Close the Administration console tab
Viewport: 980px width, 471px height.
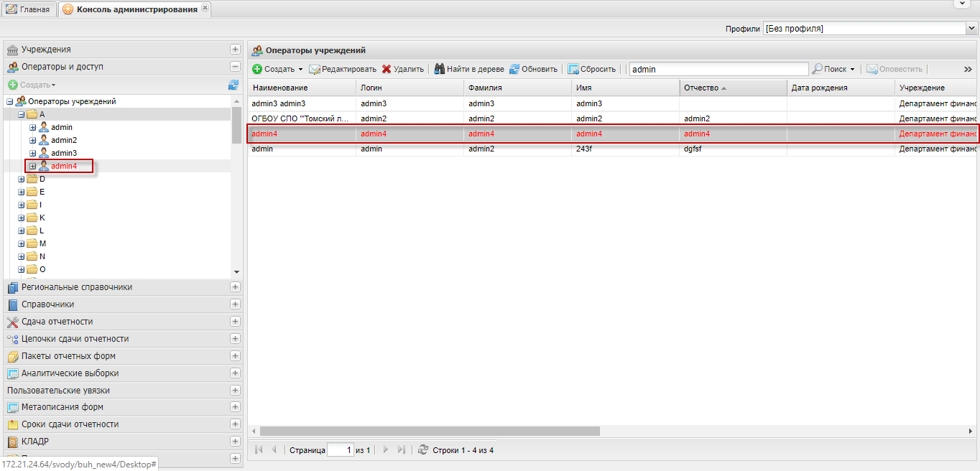[x=205, y=8]
